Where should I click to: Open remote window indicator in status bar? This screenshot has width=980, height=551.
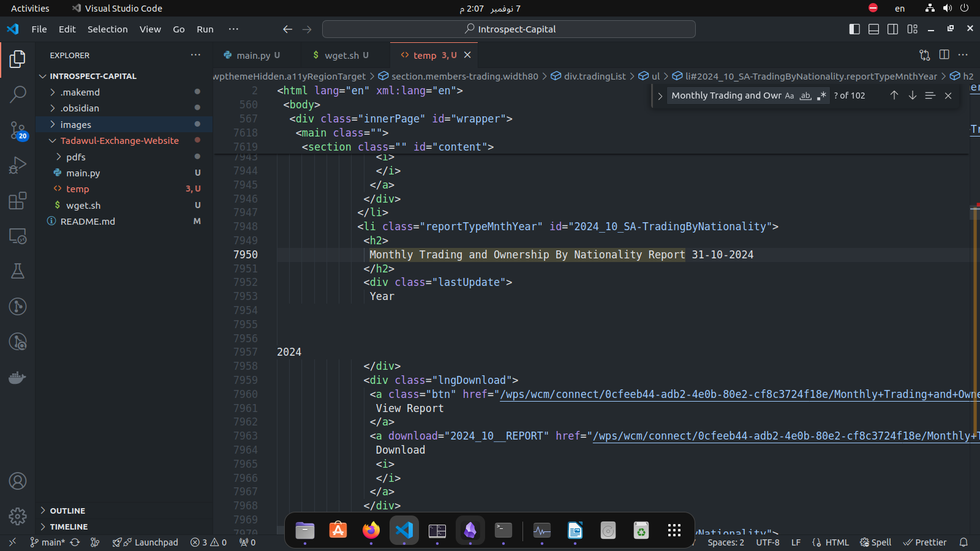coord(12,542)
